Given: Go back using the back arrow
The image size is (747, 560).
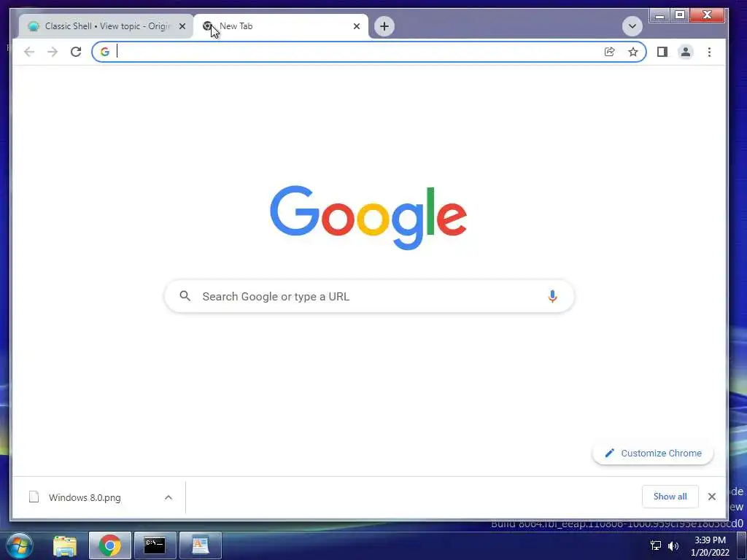Looking at the screenshot, I should 29,52.
